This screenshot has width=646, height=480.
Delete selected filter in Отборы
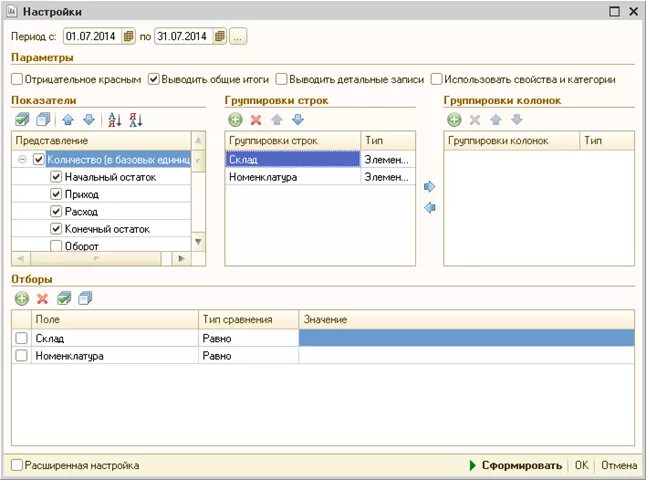[x=42, y=298]
